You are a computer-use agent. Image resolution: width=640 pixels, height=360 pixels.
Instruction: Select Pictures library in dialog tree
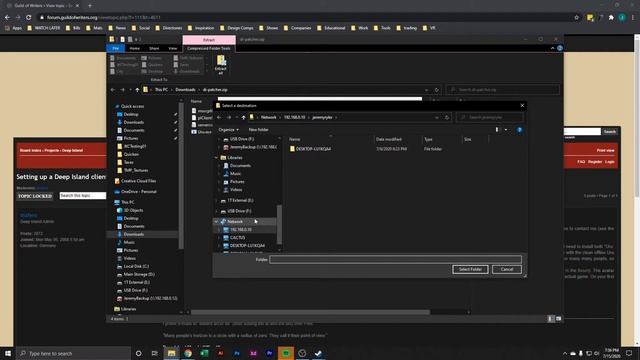[x=237, y=182]
